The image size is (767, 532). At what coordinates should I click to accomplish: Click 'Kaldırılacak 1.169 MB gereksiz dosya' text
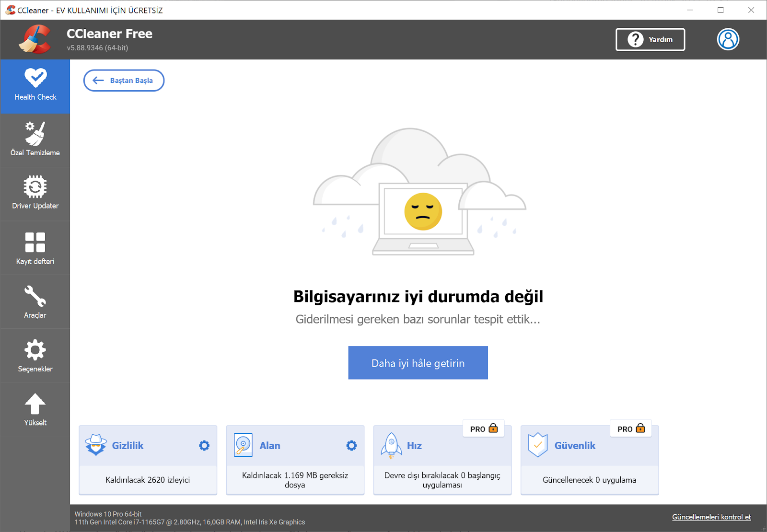click(x=295, y=480)
